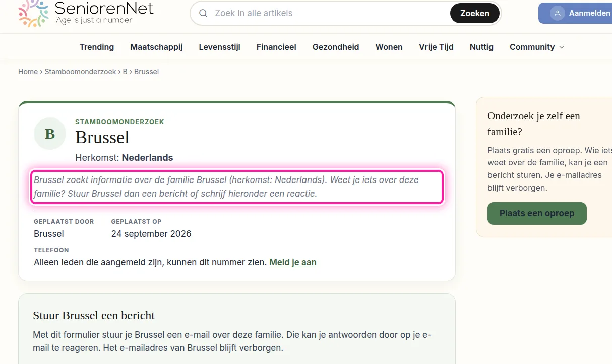Click the 'Meld je aan' link
Screen dimensions: 612x364
(293, 262)
